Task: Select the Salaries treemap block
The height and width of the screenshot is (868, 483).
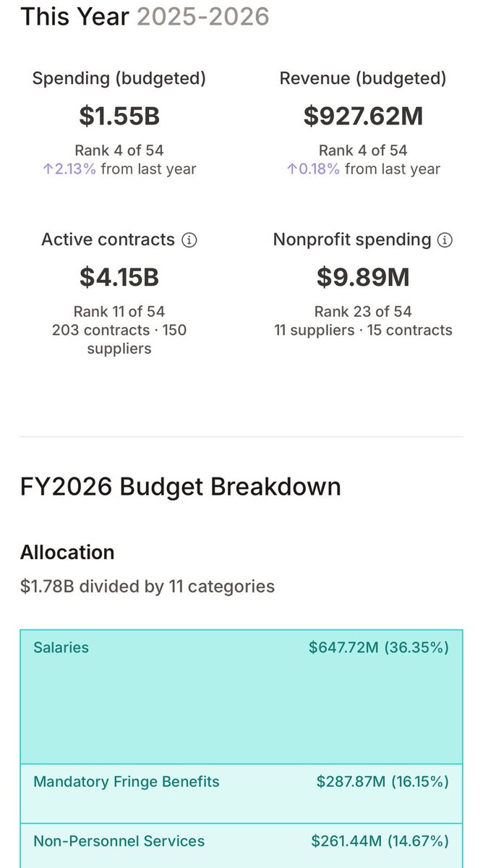Action: click(241, 697)
